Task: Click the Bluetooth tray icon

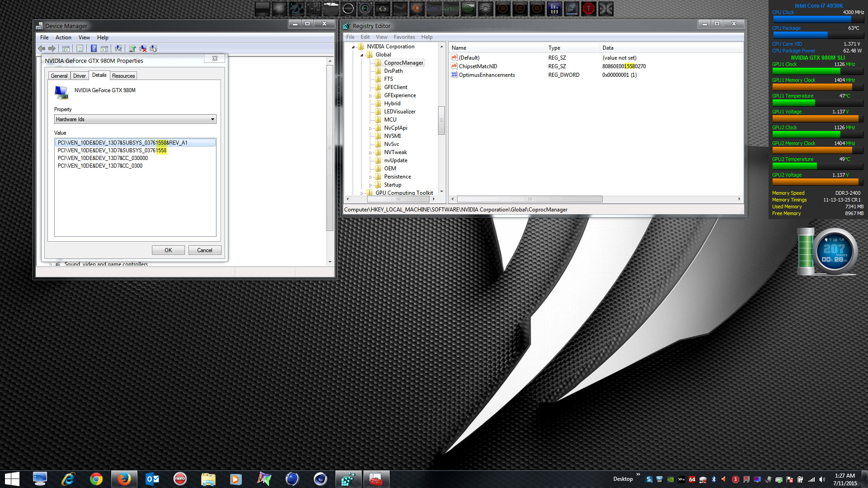Action: tap(714, 479)
